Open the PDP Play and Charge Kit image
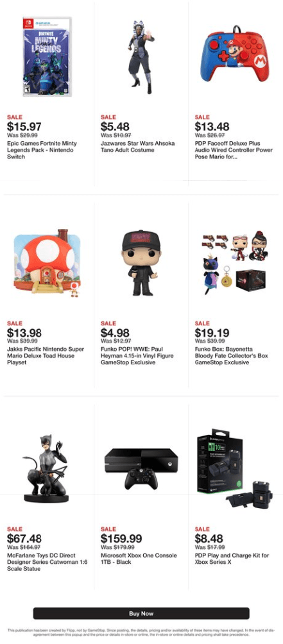 (234, 469)
